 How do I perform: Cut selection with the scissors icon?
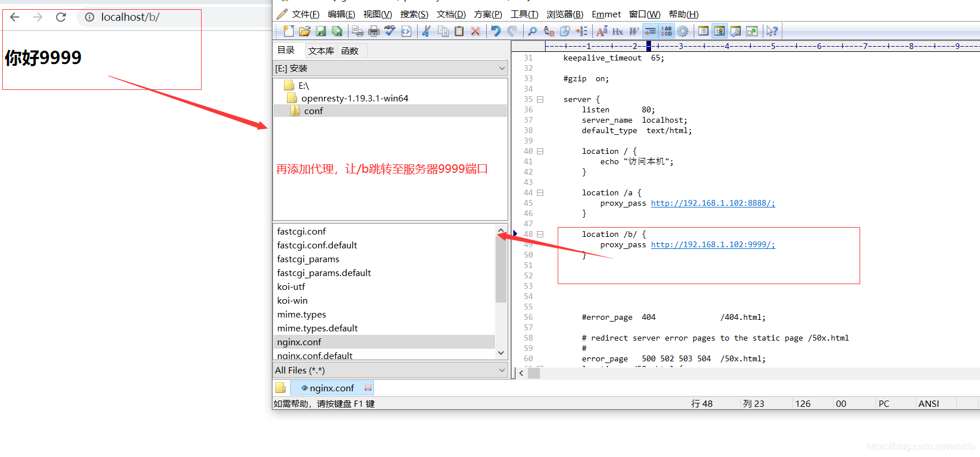(x=426, y=31)
